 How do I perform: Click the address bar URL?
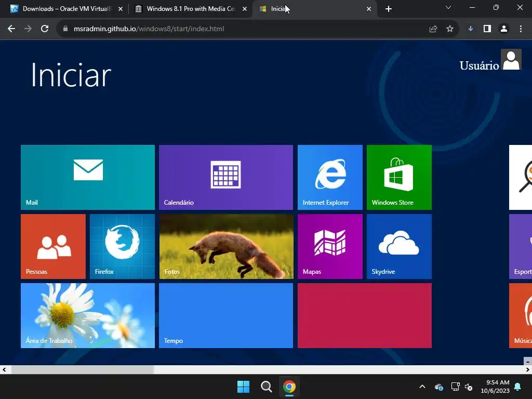(x=149, y=29)
